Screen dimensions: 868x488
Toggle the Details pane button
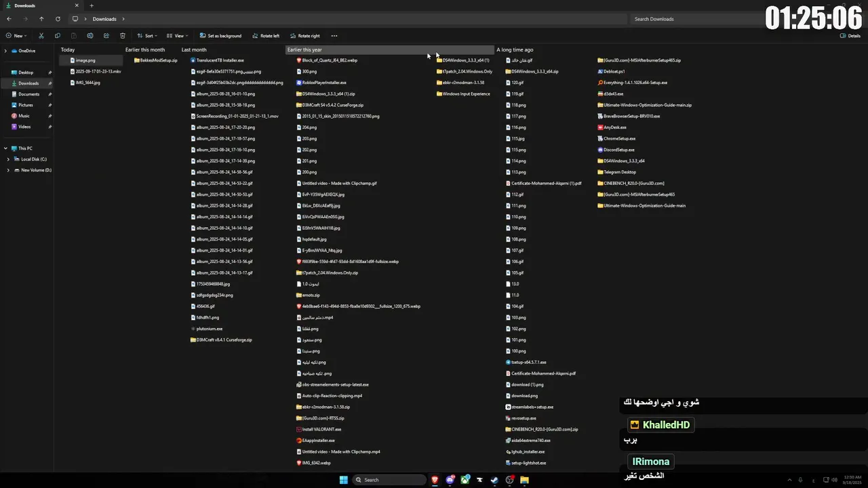click(850, 36)
